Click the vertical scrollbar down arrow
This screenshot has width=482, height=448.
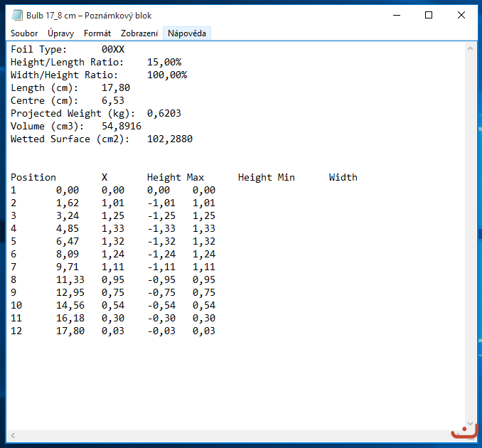[x=470, y=423]
